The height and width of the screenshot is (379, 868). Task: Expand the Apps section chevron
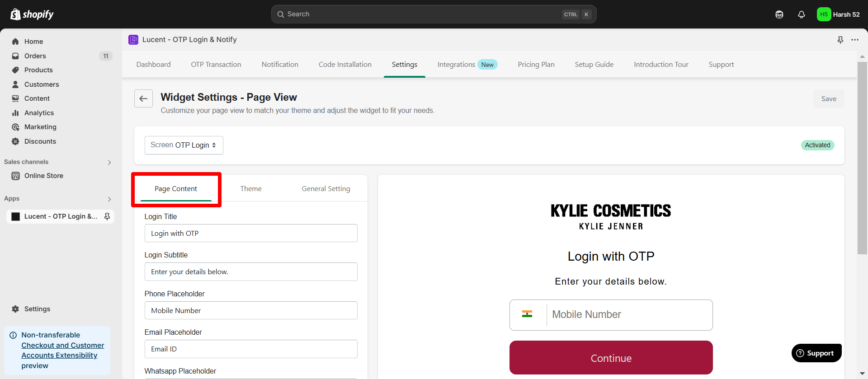(109, 199)
